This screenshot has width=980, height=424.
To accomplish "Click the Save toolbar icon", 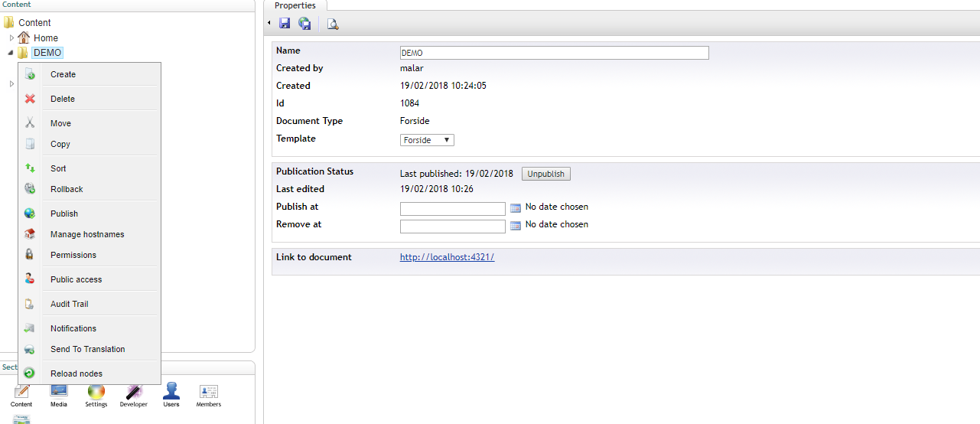I will (285, 24).
